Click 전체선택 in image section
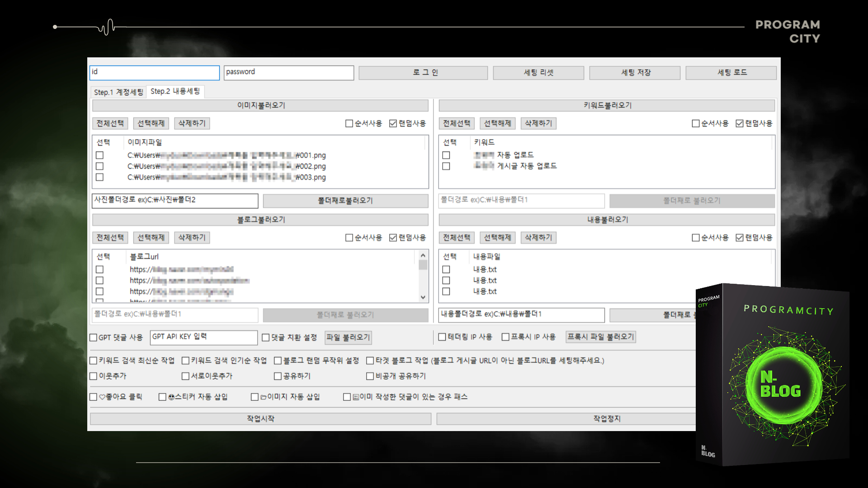The height and width of the screenshot is (488, 868). point(110,123)
